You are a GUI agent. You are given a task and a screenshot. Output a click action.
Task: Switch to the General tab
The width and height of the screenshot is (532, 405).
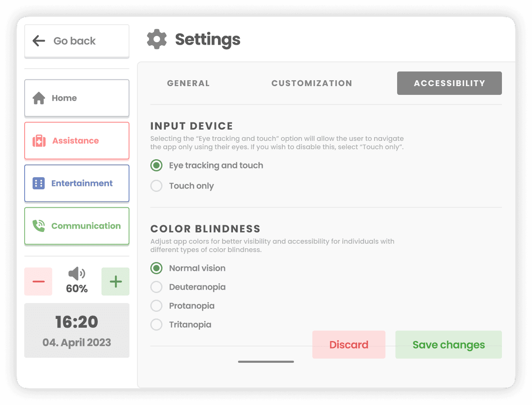click(x=188, y=83)
